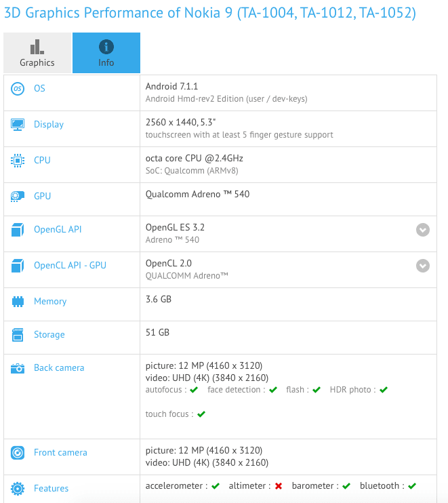Click the CPU chip icon
448x503 pixels.
click(x=18, y=161)
